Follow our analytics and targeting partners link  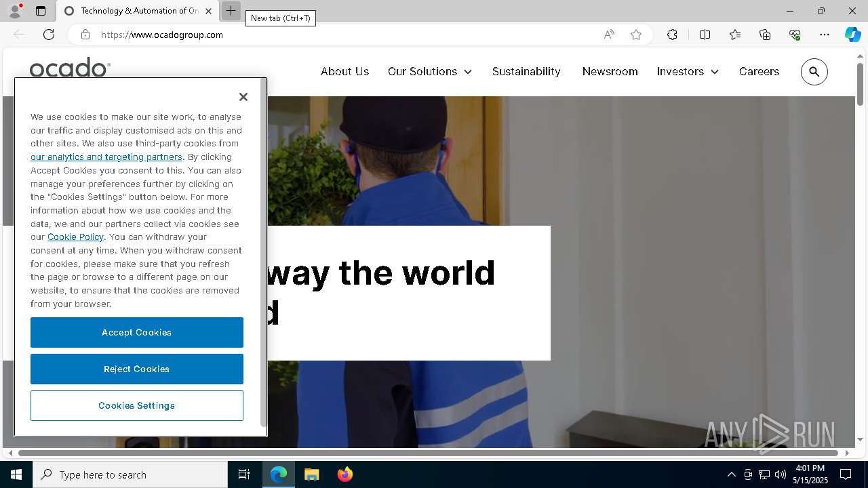(x=106, y=157)
